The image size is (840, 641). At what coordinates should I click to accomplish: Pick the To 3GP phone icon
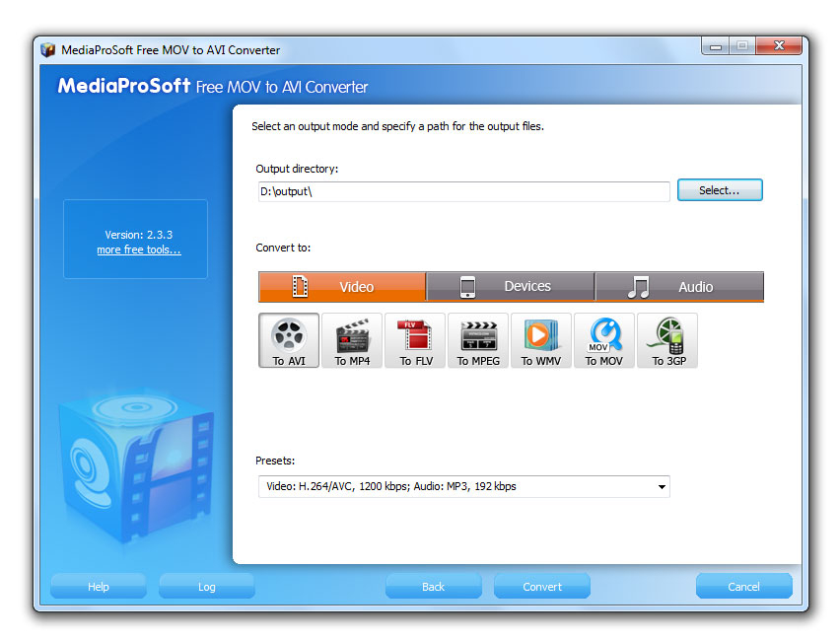coord(667,340)
